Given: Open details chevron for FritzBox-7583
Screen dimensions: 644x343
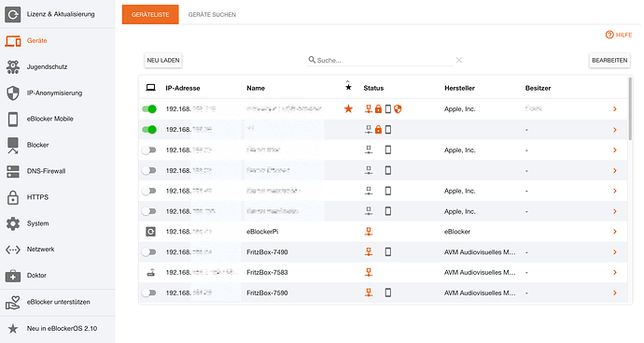Looking at the screenshot, I should coord(615,272).
